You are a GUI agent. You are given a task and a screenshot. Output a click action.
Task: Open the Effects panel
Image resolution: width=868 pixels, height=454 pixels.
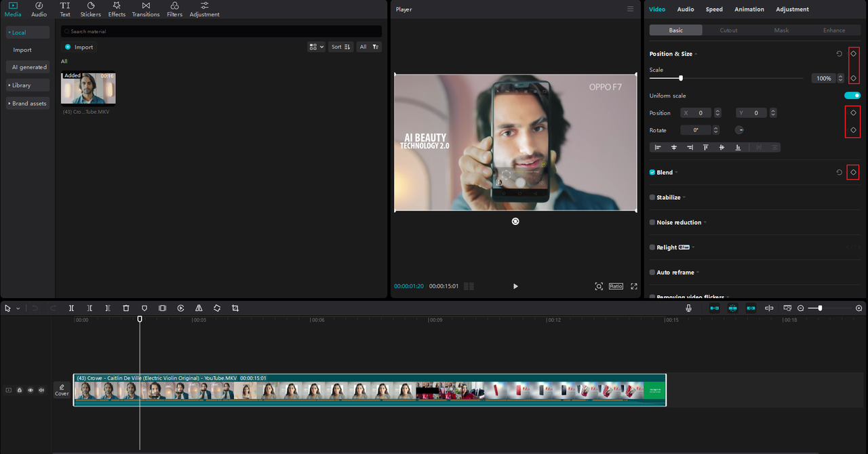[x=117, y=9]
